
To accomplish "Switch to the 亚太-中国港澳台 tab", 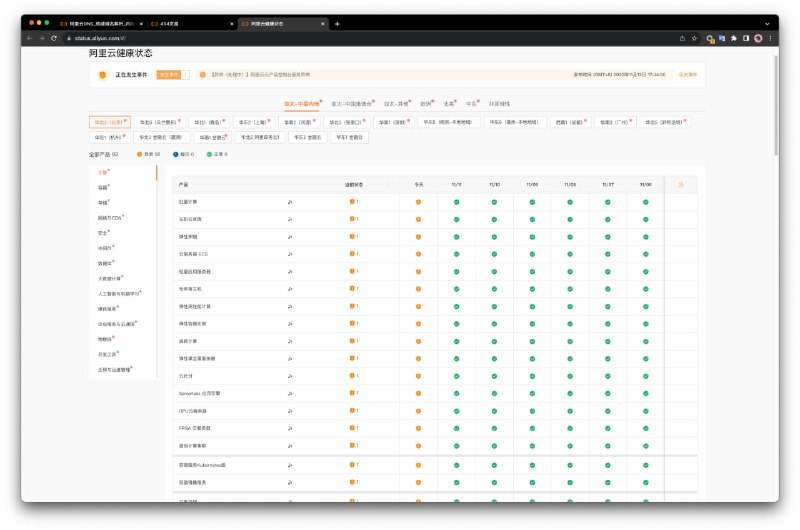I will click(352, 104).
